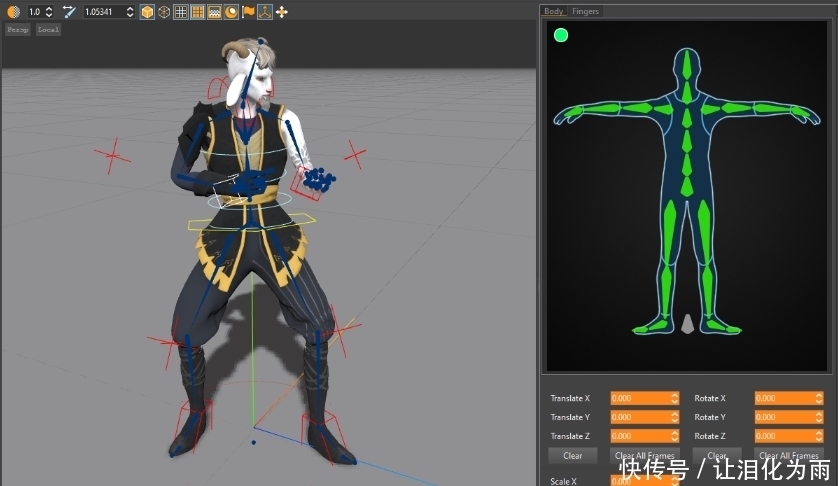Viewport: 838px width, 486px height.
Task: Click the 1.0 value spinner arrows
Action: click(48, 12)
